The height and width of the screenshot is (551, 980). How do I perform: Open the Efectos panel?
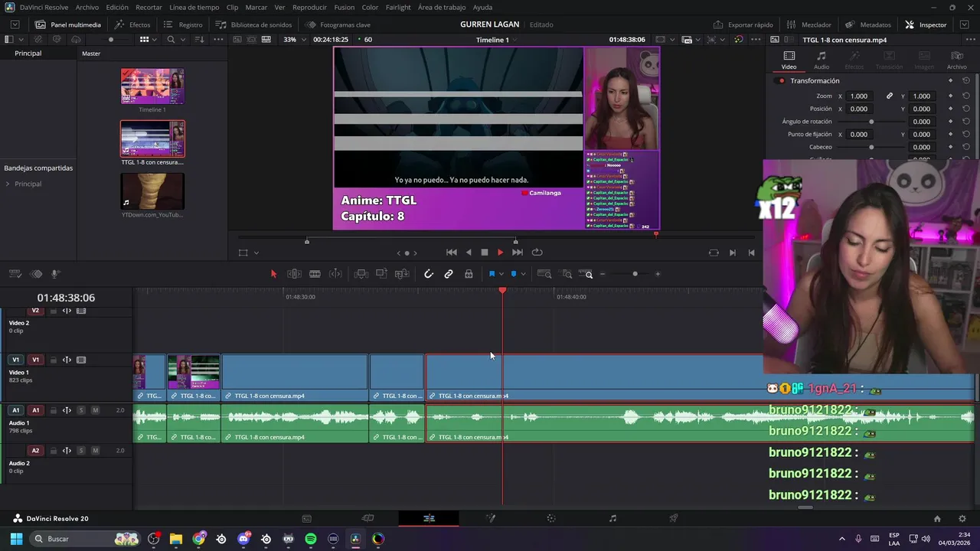[x=132, y=24]
